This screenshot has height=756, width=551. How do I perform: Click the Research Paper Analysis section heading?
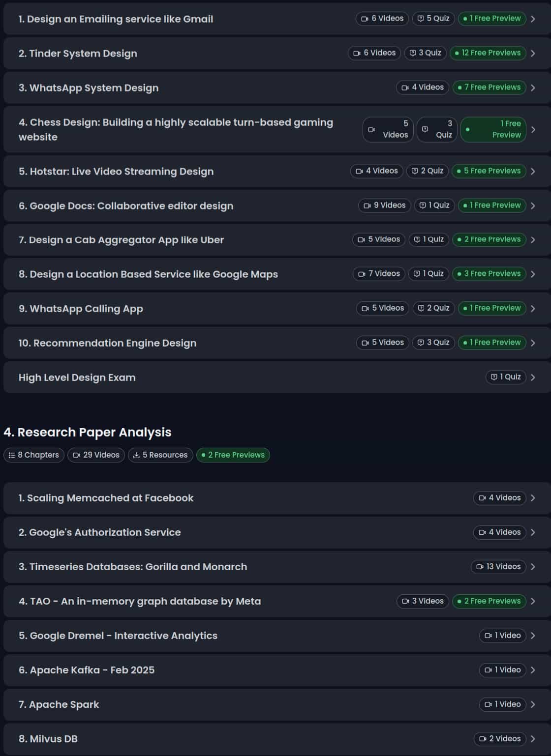click(x=88, y=432)
